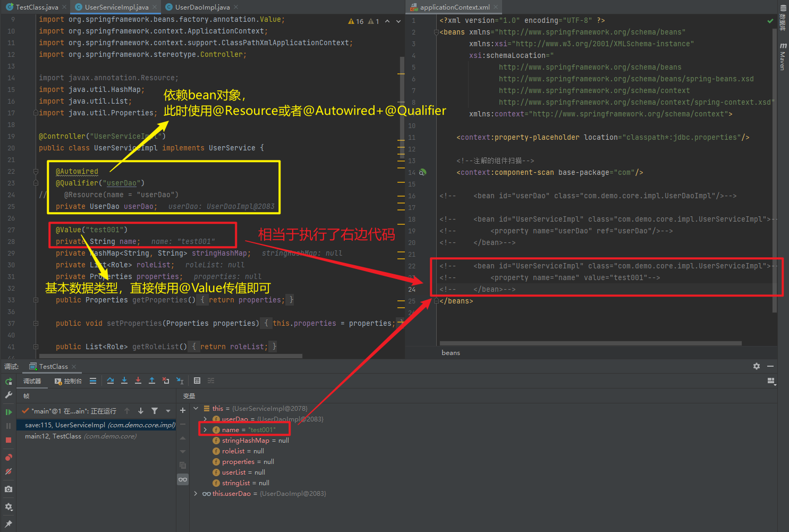The height and width of the screenshot is (532, 789).
Task: Close the TestClass debug session tab
Action: coord(74,367)
